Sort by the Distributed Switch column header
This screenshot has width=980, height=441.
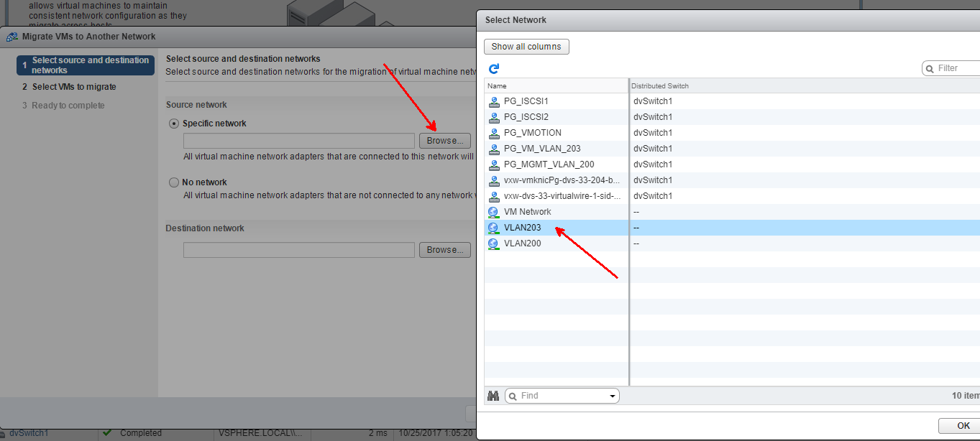tap(660, 86)
